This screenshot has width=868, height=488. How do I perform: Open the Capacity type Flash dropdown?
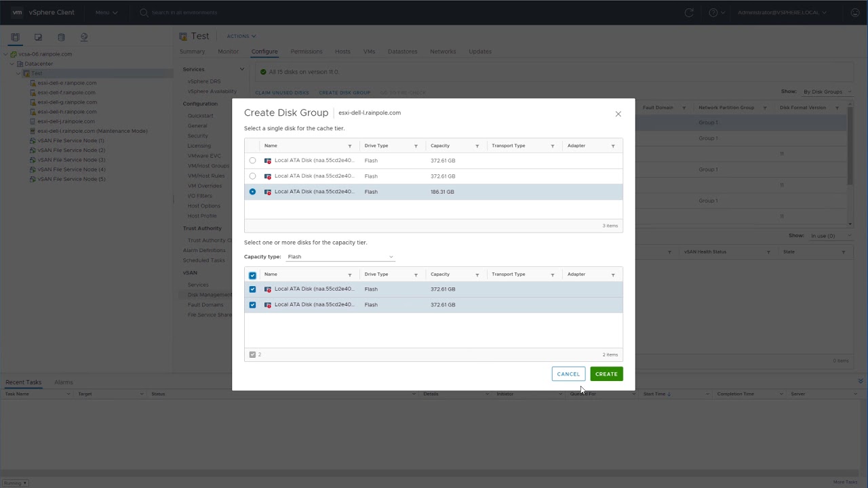(x=340, y=257)
